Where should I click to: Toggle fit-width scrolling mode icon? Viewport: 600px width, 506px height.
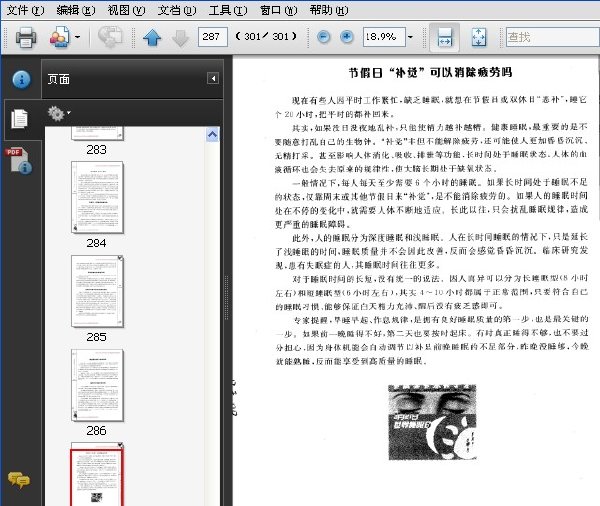pos(444,37)
